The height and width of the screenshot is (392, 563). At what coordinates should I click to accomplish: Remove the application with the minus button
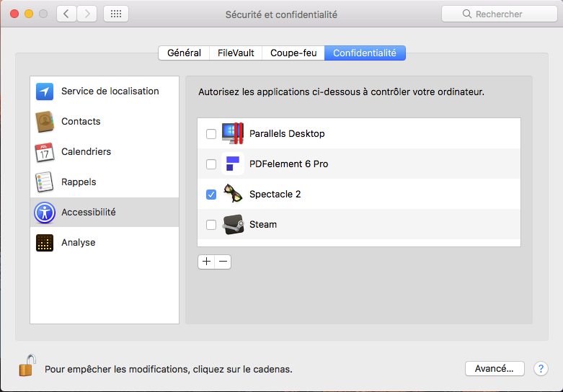click(223, 262)
